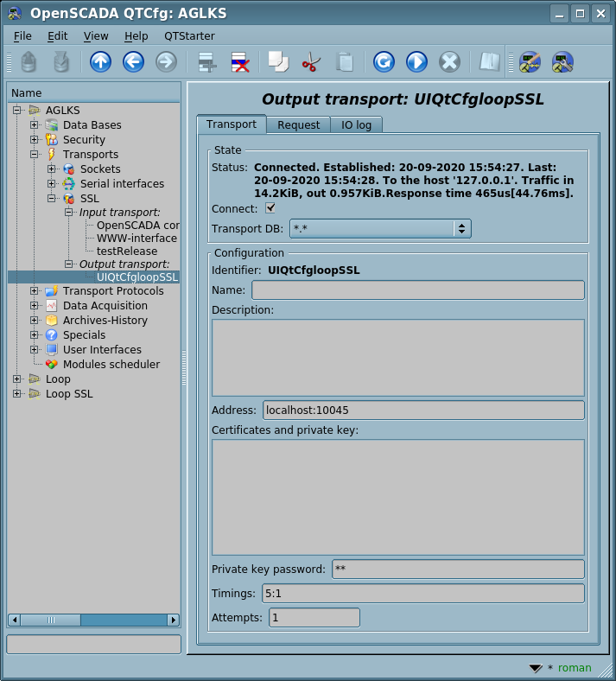Click the tree horizontal scrollbar handle
The image size is (616, 681).
click(x=51, y=621)
